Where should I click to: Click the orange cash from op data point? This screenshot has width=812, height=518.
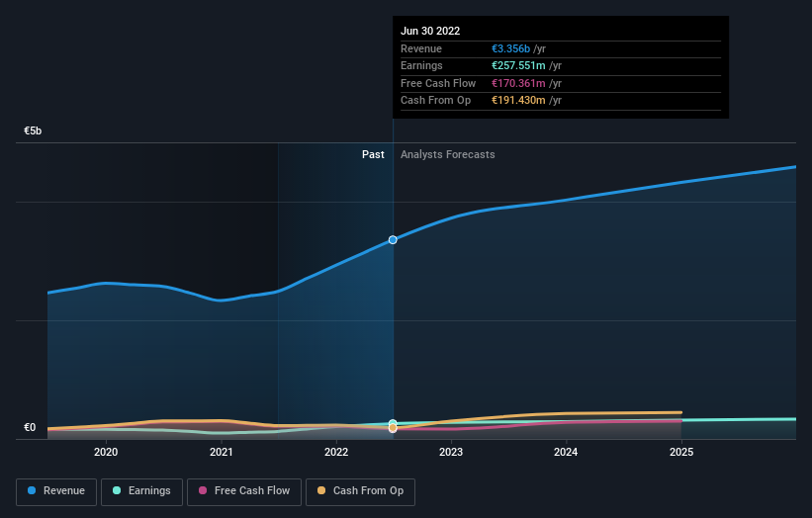click(393, 428)
